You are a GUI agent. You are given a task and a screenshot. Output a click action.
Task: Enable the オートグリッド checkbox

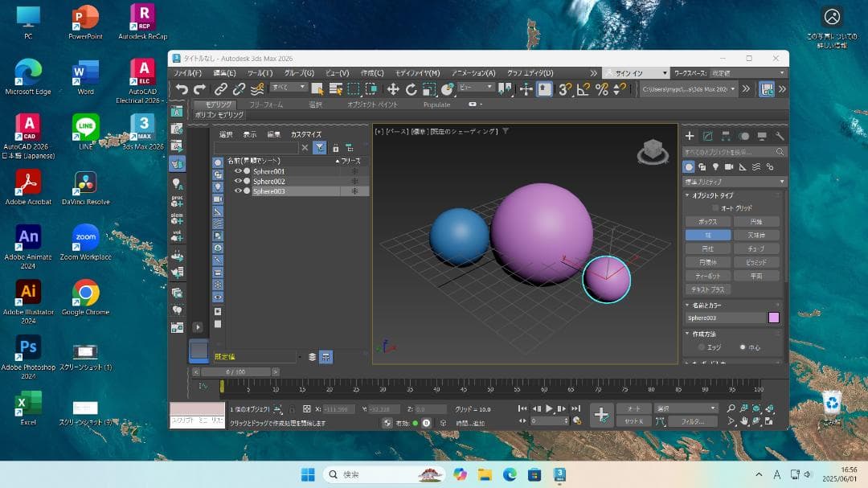[x=714, y=208]
